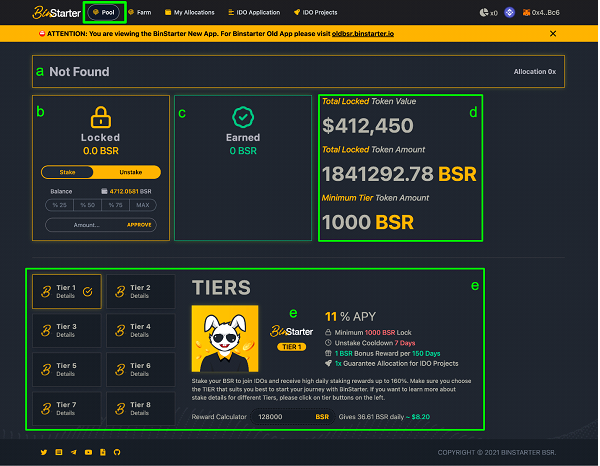Open the Telegram footer link
600x466 pixels.
tap(73, 452)
